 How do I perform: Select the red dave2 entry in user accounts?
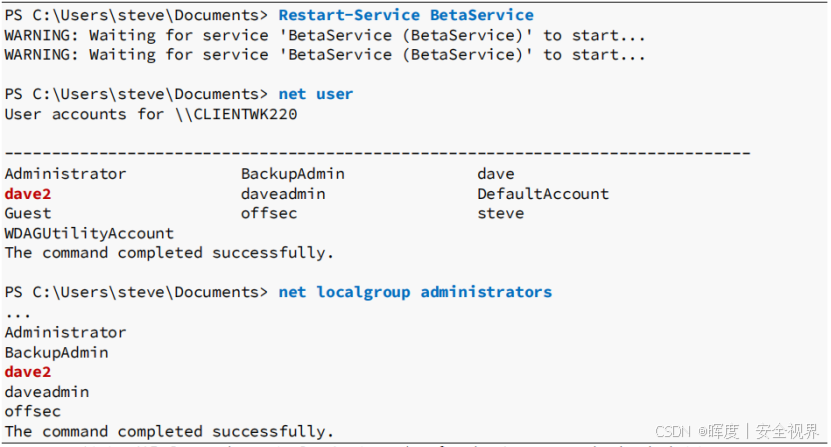click(x=28, y=194)
